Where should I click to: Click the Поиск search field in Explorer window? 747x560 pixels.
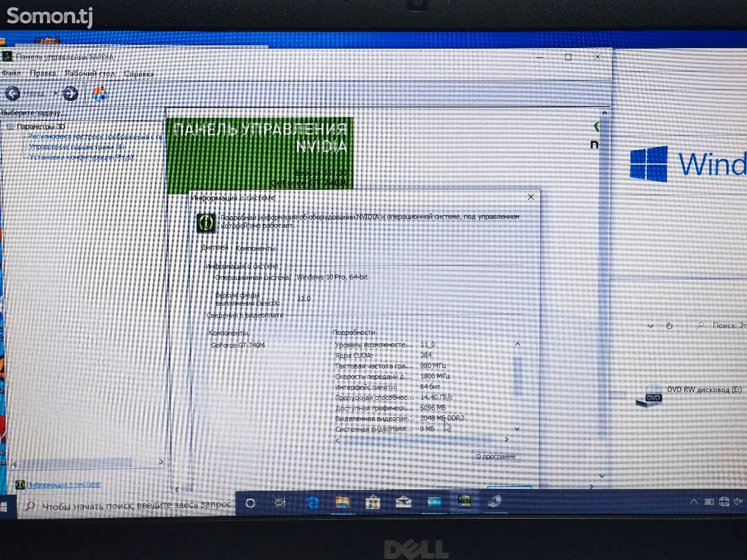(x=720, y=325)
